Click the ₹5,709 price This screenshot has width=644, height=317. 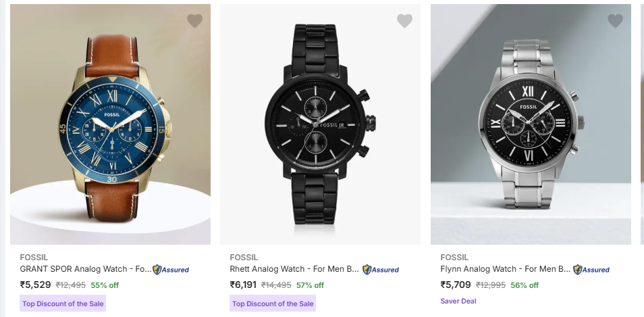pos(456,285)
